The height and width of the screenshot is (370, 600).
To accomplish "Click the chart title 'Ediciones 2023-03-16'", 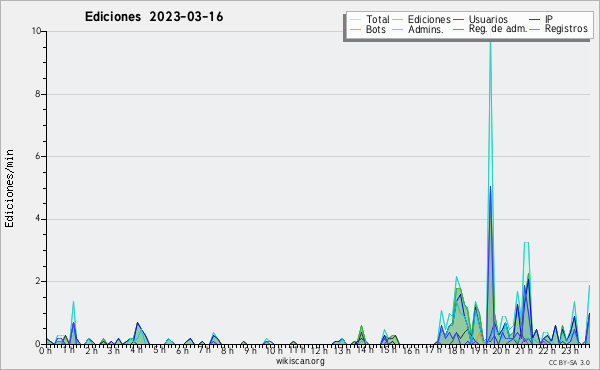I will pos(154,17).
